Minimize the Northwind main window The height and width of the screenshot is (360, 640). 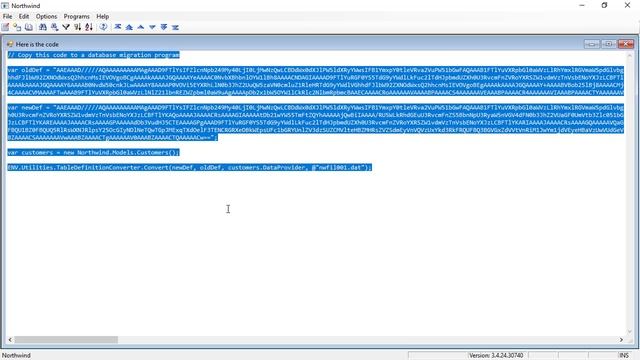pos(582,5)
